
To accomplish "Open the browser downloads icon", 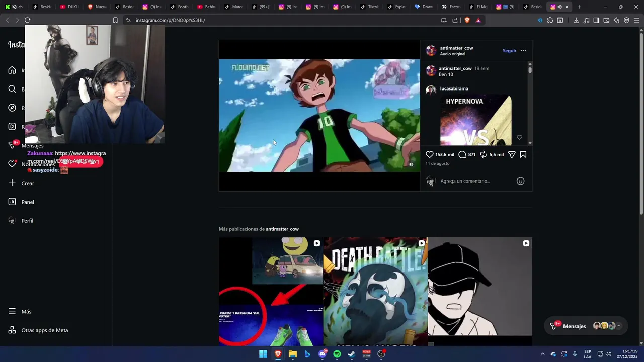I will [x=576, y=20].
